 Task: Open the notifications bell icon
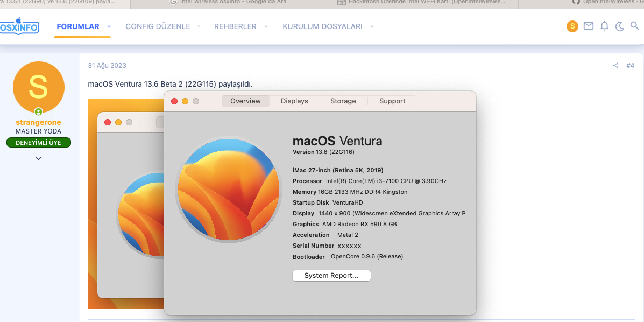pos(604,26)
